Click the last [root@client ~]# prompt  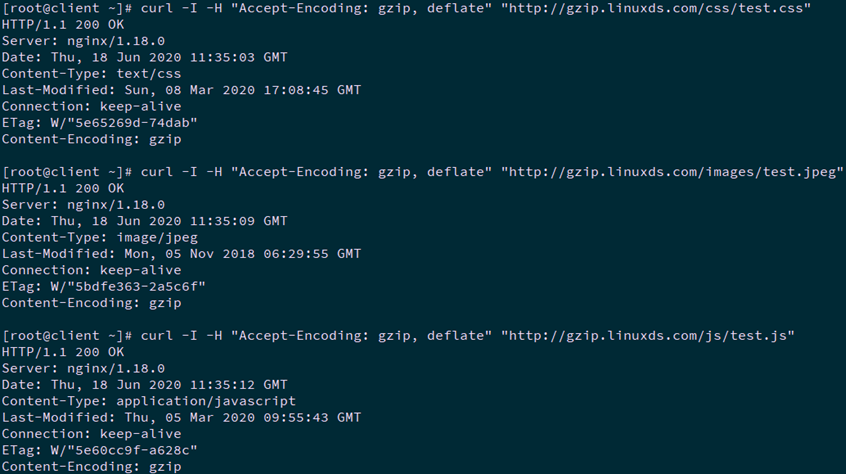tap(67, 335)
